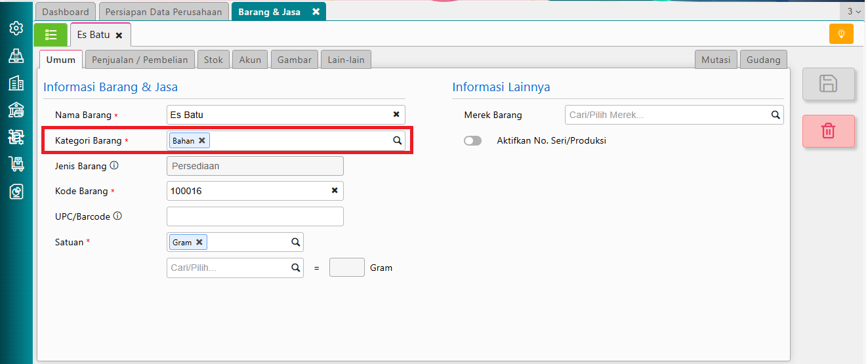Open the Lain-lain tab
868x364 pixels.
(x=346, y=59)
